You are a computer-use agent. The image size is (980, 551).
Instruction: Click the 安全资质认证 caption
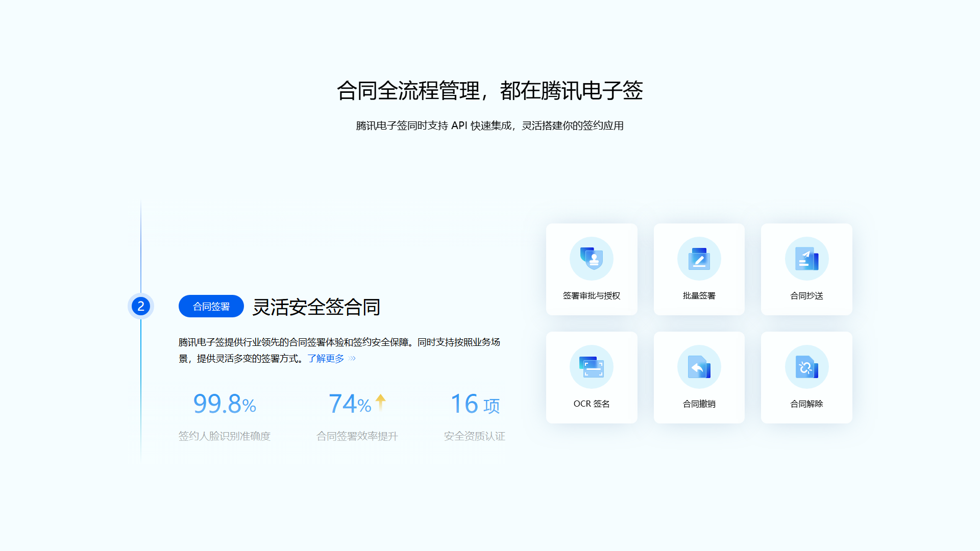tap(475, 436)
